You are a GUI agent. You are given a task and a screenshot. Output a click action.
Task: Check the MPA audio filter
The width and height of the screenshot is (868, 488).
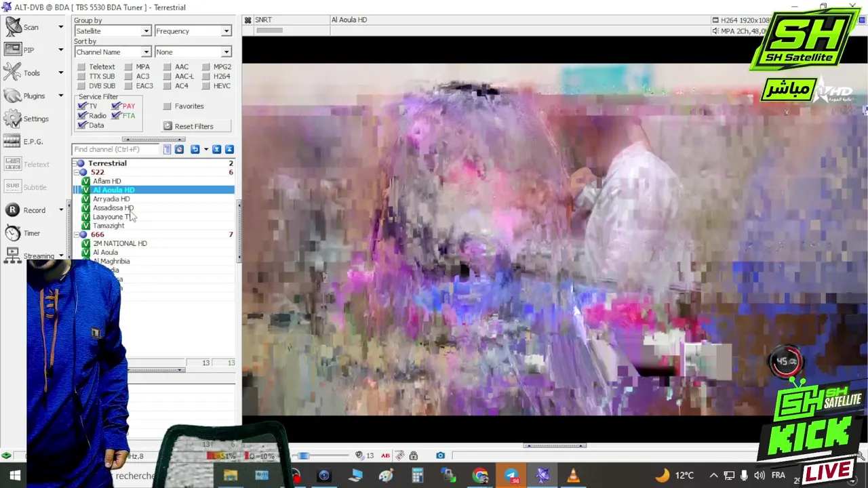click(x=128, y=66)
